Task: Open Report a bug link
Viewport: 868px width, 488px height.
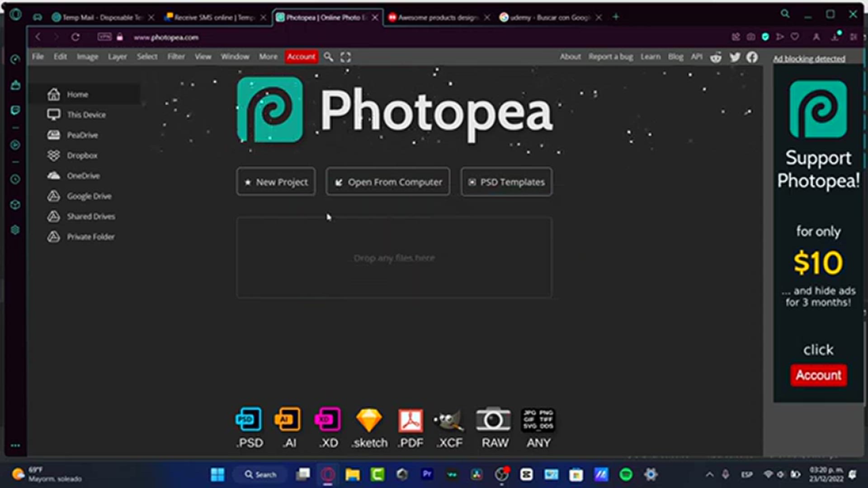Action: point(611,56)
